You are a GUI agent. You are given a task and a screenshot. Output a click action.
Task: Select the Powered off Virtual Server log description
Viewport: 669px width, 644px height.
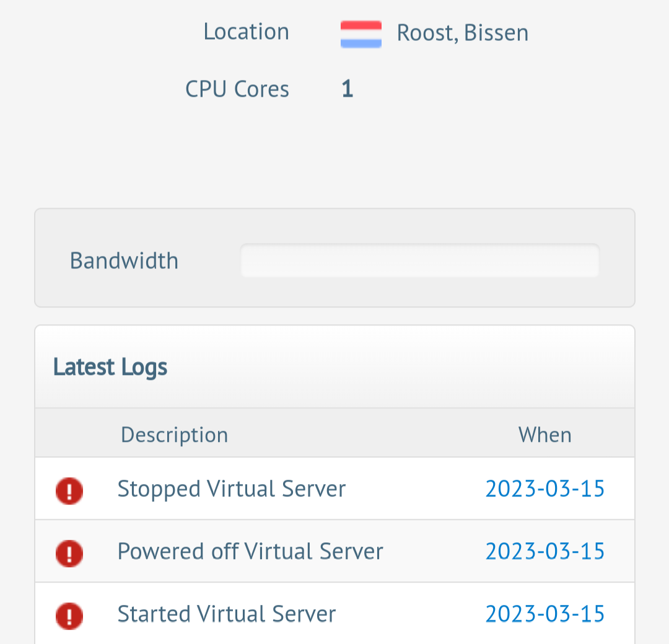pos(250,551)
